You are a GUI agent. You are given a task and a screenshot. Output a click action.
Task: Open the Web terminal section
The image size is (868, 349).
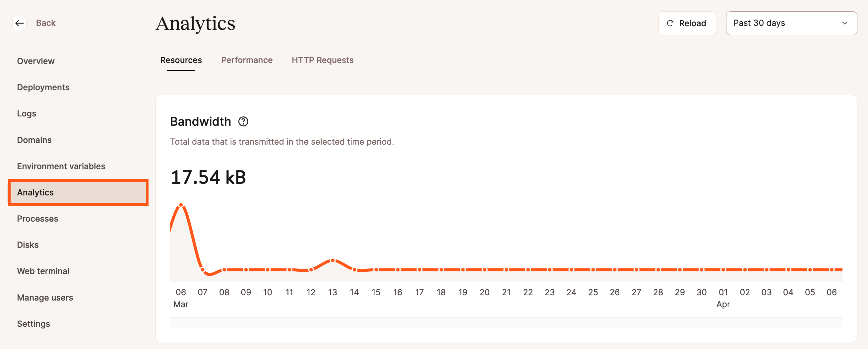coord(43,271)
